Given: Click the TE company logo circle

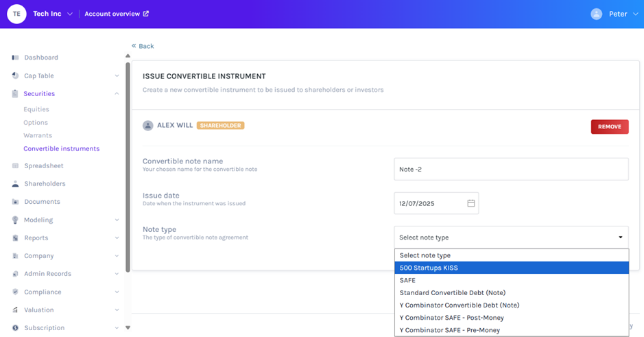Looking at the screenshot, I should (x=16, y=14).
